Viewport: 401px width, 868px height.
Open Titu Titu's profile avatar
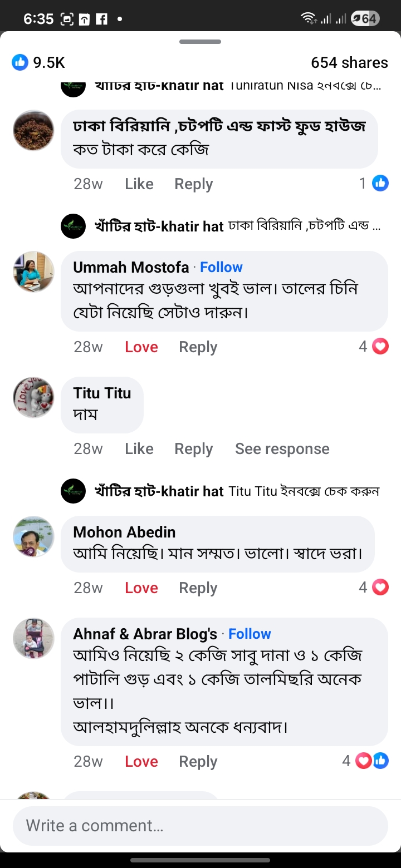pyautogui.click(x=33, y=397)
